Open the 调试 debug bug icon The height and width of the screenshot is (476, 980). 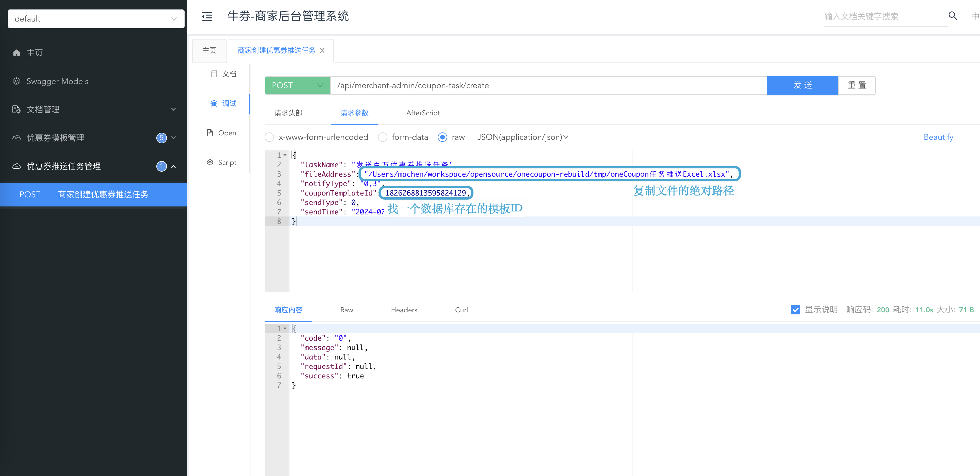(x=214, y=104)
